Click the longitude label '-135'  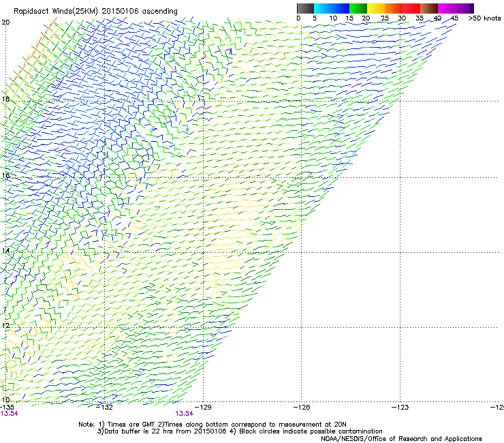[x=7, y=408]
